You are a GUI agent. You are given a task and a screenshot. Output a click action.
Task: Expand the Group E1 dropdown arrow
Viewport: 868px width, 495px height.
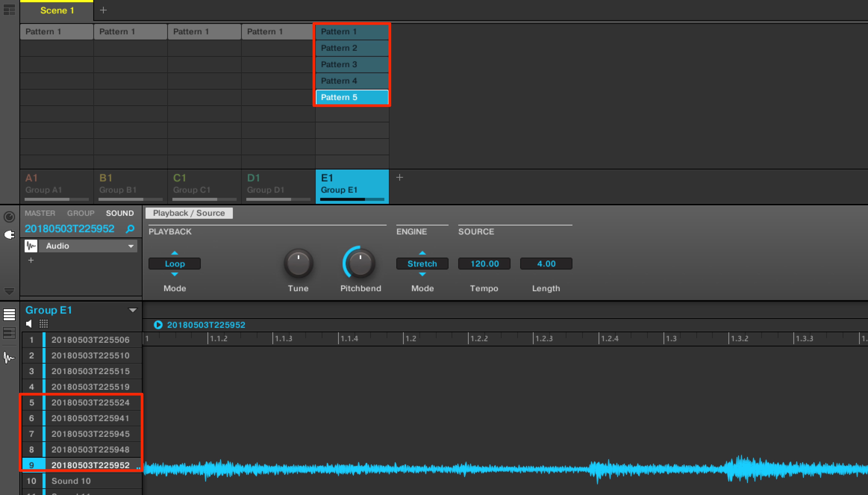click(x=132, y=310)
